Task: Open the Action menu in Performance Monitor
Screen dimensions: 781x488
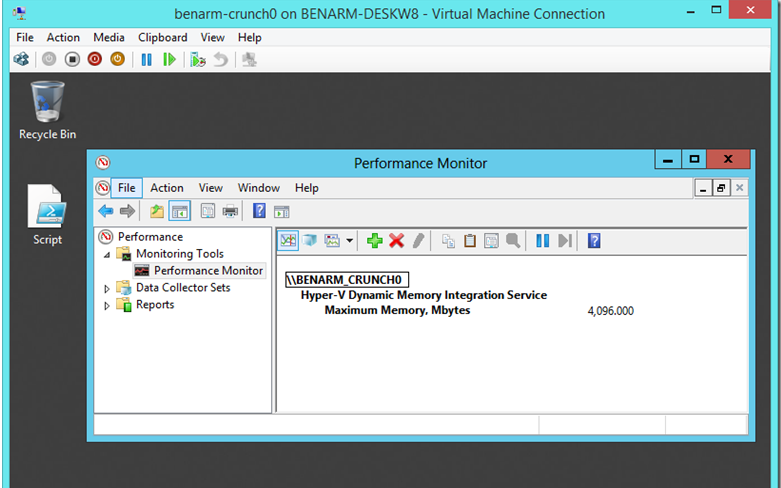Action: (166, 188)
